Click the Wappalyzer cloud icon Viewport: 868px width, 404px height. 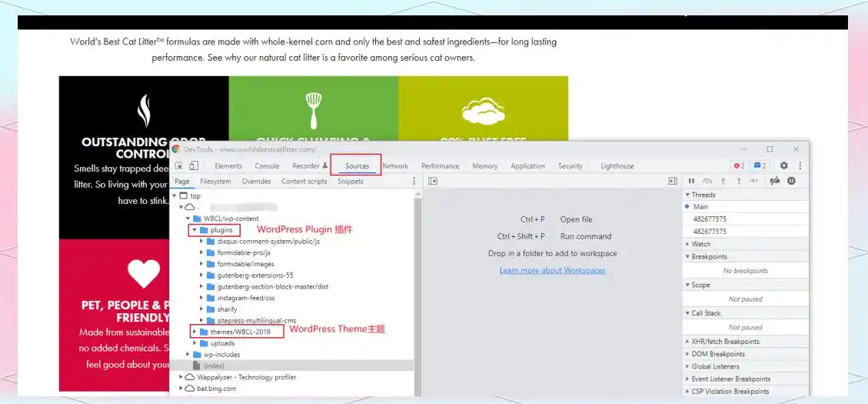pos(190,377)
